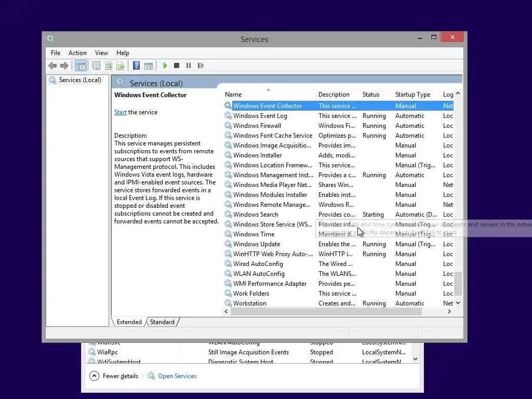Click the gear icon beside Windows Update
The height and width of the screenshot is (399, 532).
(228, 244)
